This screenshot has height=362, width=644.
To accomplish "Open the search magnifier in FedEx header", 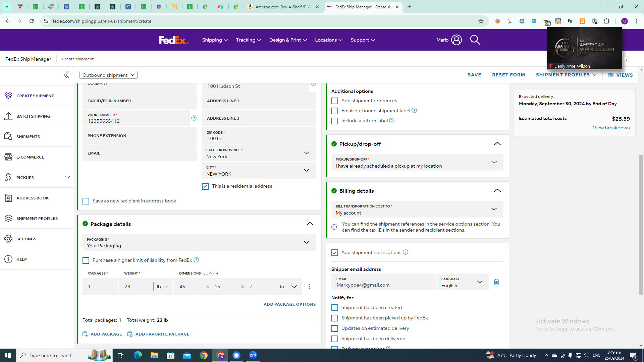I will (x=475, y=40).
